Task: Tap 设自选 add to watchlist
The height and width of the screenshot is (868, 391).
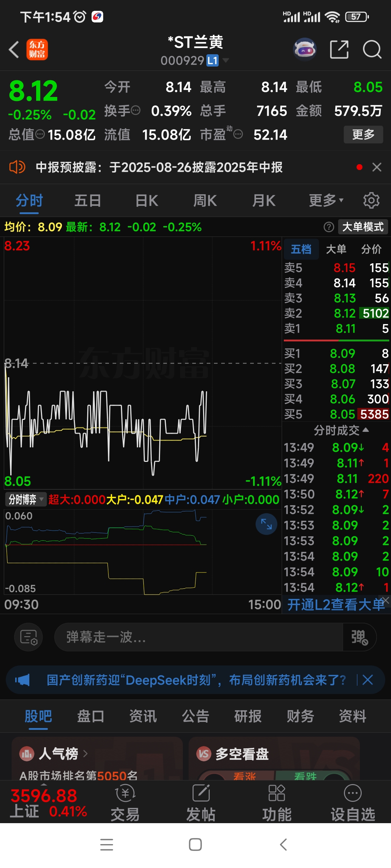Action: (x=353, y=803)
